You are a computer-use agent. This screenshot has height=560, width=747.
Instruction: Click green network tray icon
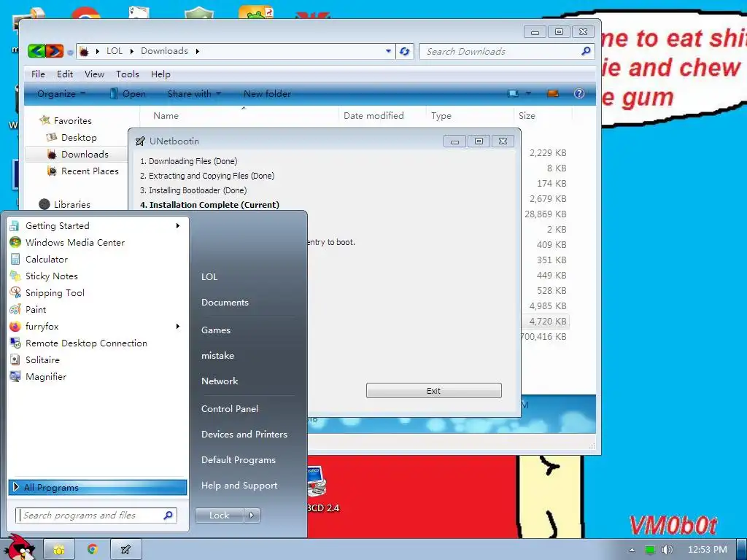point(650,550)
